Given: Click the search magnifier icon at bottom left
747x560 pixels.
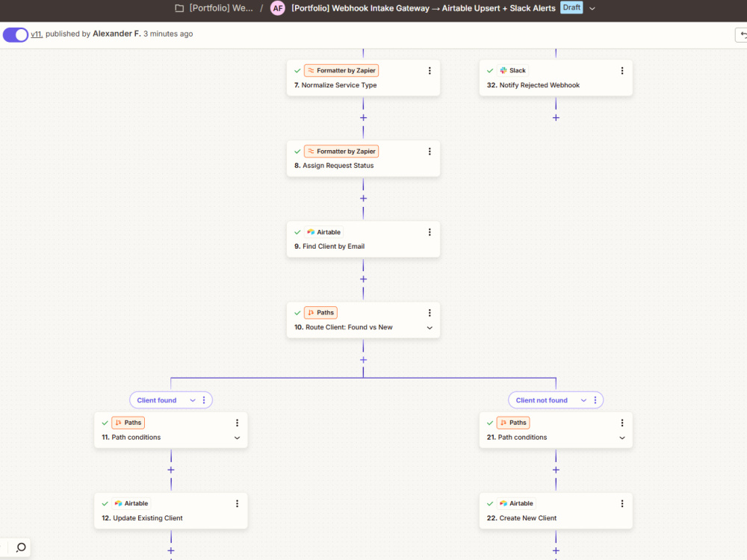Looking at the screenshot, I should tap(20, 547).
